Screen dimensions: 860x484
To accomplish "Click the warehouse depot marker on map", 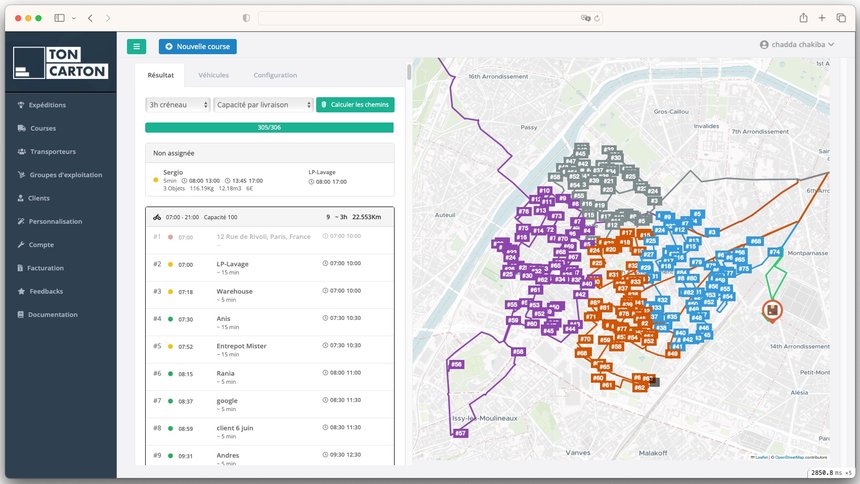I will (772, 311).
